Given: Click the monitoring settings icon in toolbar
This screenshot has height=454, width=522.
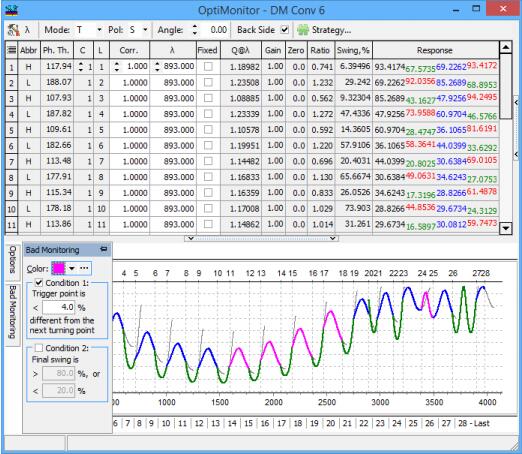Looking at the screenshot, I should pos(13,30).
